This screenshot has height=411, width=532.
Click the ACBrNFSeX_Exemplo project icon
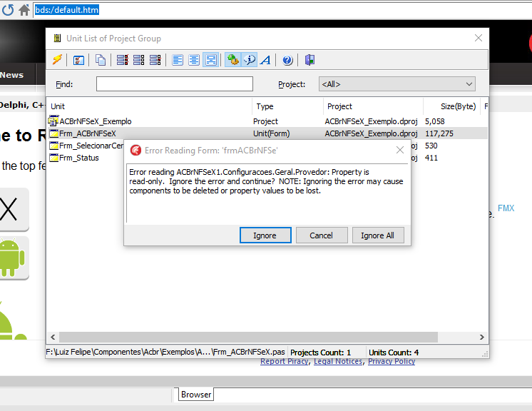[x=53, y=121]
